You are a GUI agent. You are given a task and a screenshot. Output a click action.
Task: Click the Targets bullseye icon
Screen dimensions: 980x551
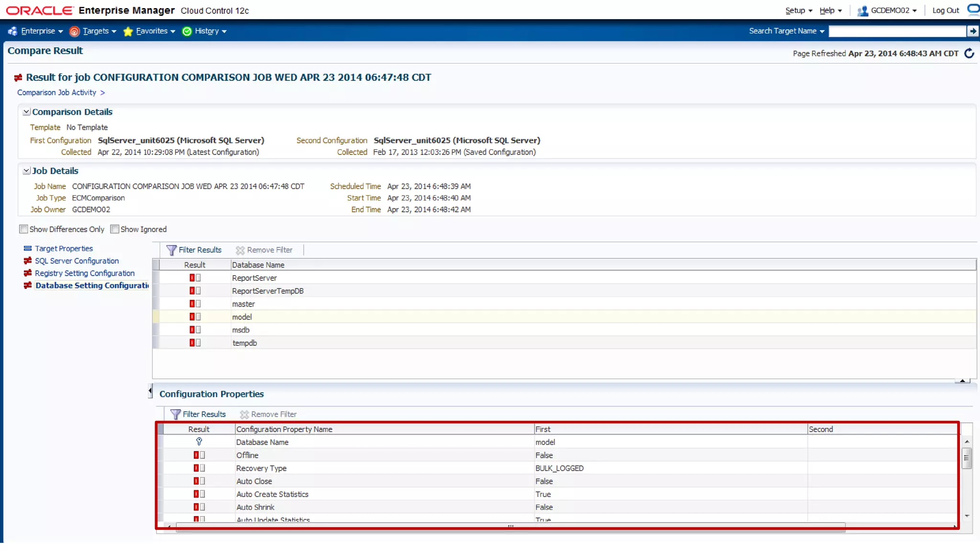point(74,31)
